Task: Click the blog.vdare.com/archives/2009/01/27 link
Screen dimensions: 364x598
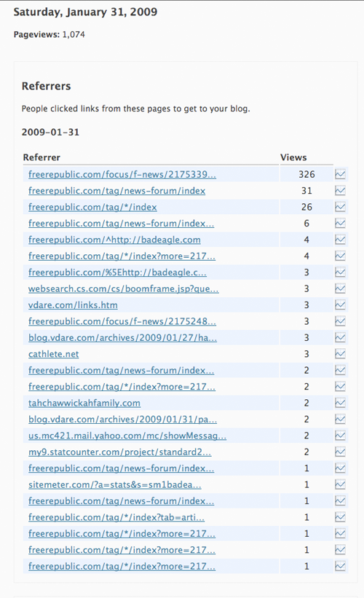Action: click(x=122, y=337)
